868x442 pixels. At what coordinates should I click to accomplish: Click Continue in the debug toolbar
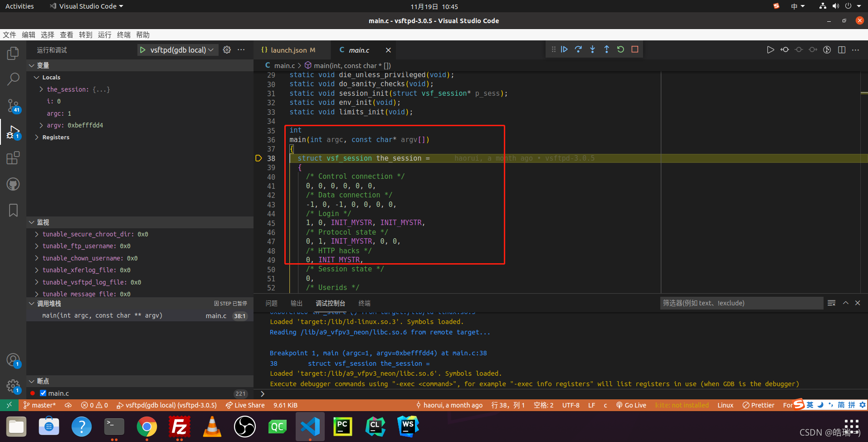click(564, 49)
